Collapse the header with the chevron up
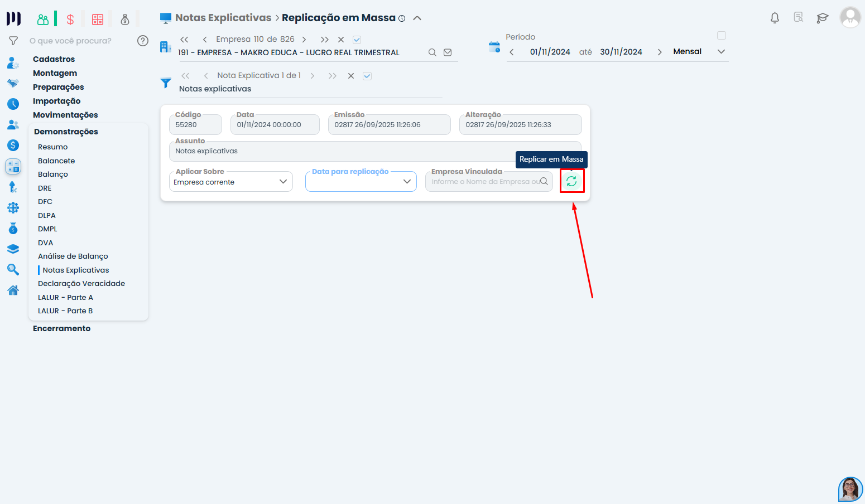This screenshot has height=504, width=865. [x=417, y=18]
